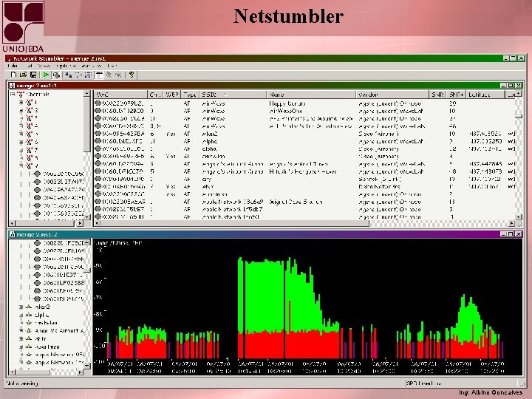Click the grey circle icon of the Alon2 row
The width and height of the screenshot is (532, 399).
98,134
